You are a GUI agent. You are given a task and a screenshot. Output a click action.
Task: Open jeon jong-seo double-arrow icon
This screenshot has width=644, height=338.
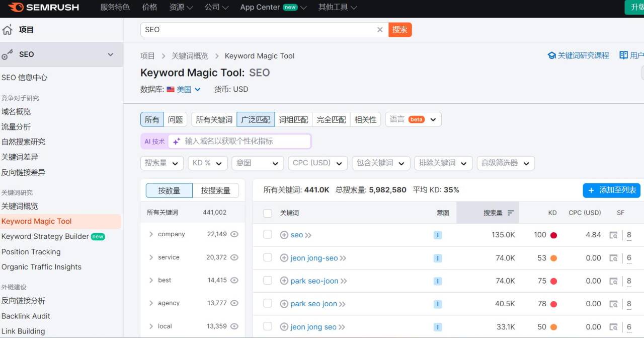tap(343, 258)
